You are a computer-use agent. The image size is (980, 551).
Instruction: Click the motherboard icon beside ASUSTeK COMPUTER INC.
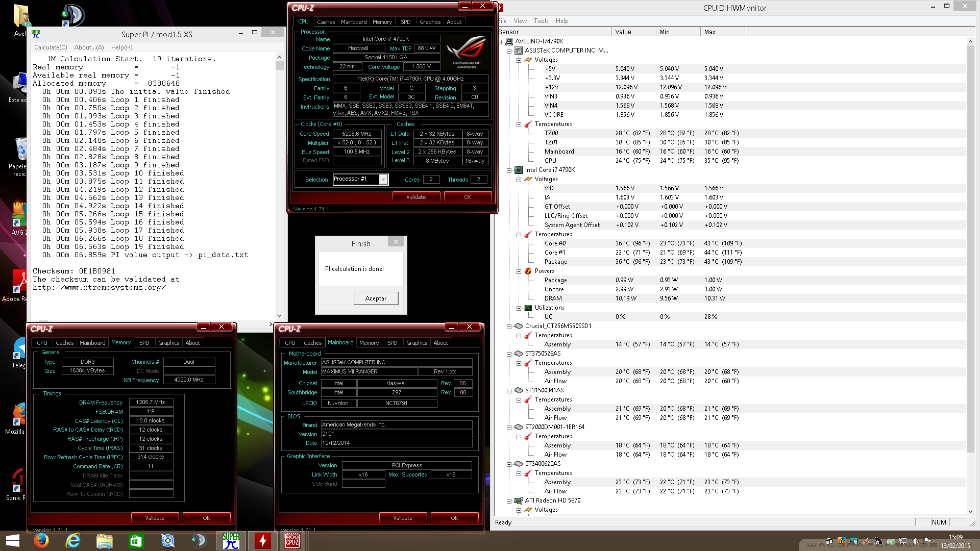519,51
